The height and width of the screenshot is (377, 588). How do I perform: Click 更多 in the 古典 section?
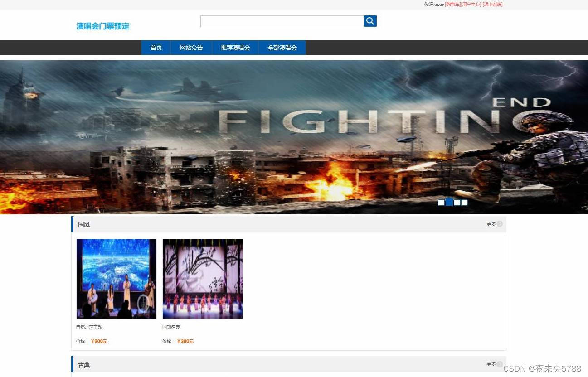pos(491,364)
